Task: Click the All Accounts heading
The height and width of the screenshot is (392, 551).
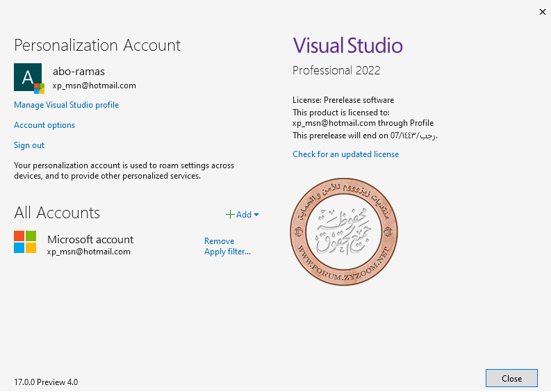Action: (57, 213)
